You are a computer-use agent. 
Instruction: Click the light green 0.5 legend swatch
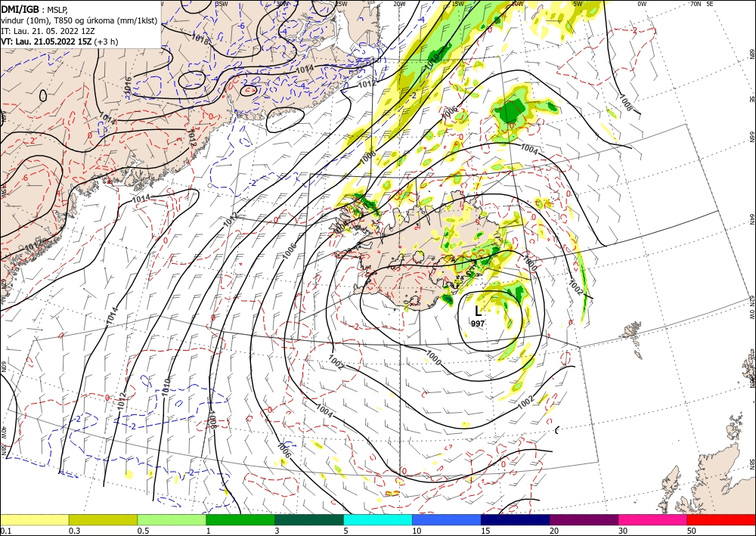[x=172, y=519]
